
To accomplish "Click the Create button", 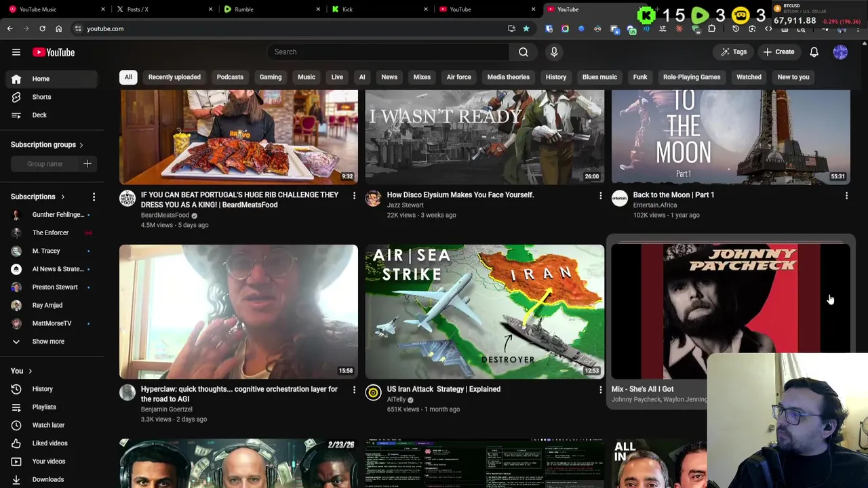I will pyautogui.click(x=778, y=52).
